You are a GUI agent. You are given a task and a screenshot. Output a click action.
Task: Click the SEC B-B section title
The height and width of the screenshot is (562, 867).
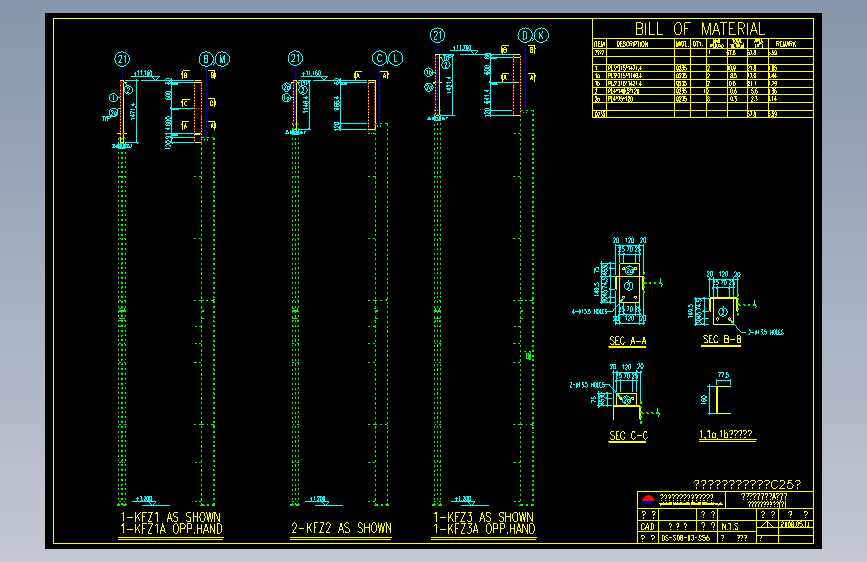722,340
